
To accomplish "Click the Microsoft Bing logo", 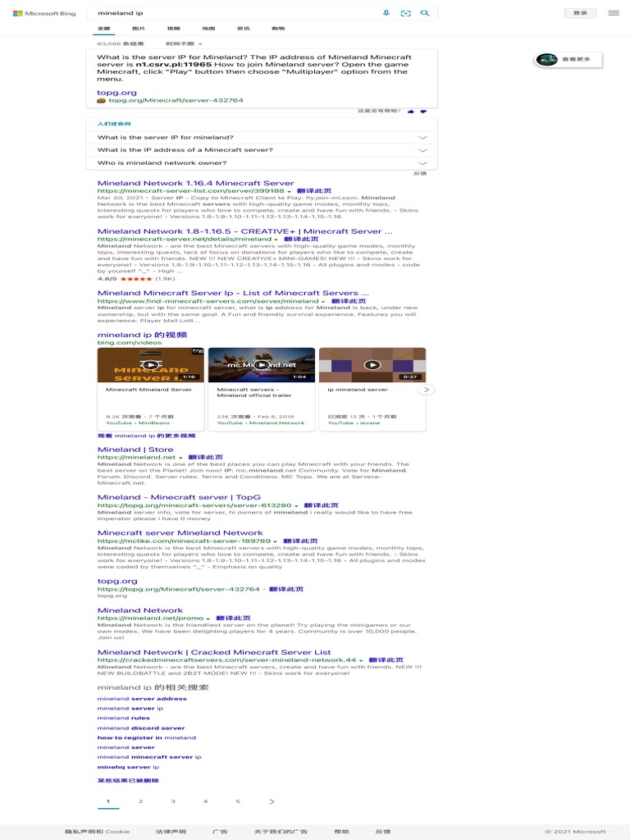I will [44, 13].
